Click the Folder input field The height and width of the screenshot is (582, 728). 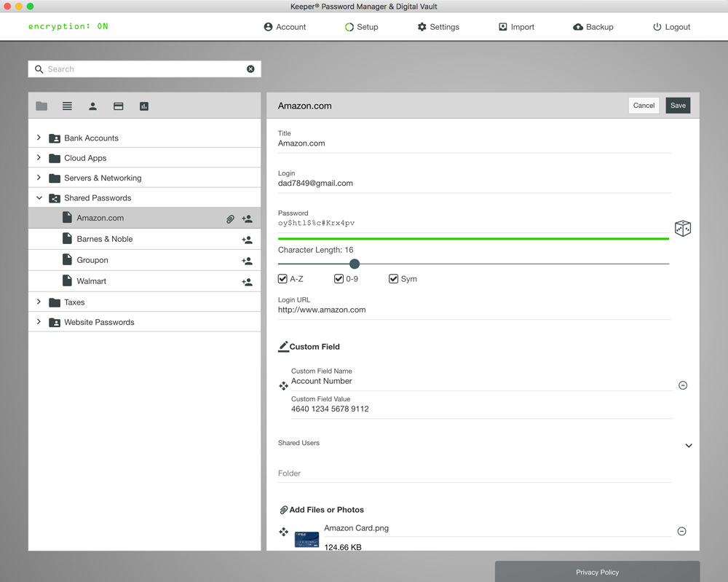(475, 473)
